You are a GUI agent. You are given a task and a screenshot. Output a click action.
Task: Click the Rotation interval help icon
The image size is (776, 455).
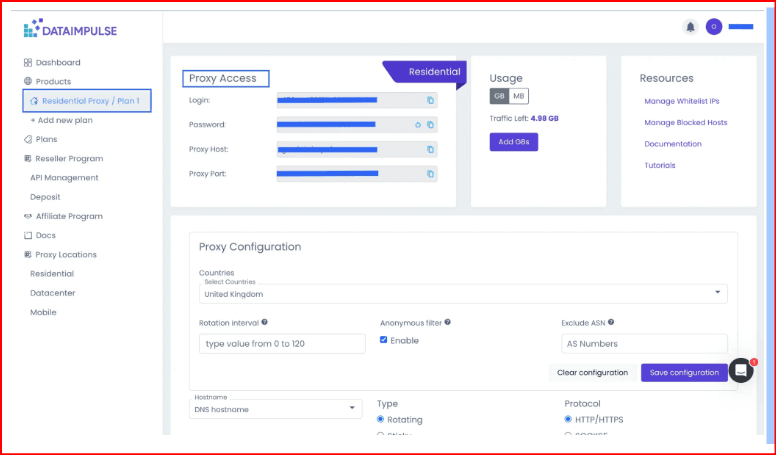coord(264,322)
